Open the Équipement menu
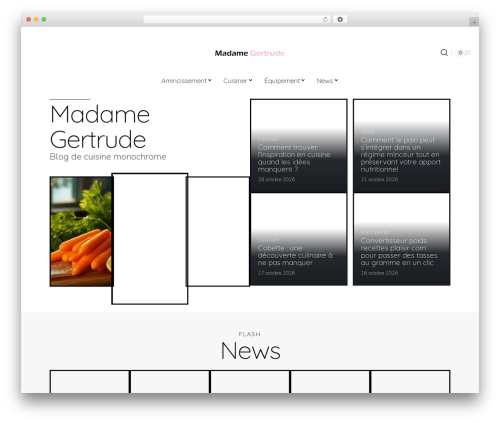The height and width of the screenshot is (423, 500). pos(284,81)
